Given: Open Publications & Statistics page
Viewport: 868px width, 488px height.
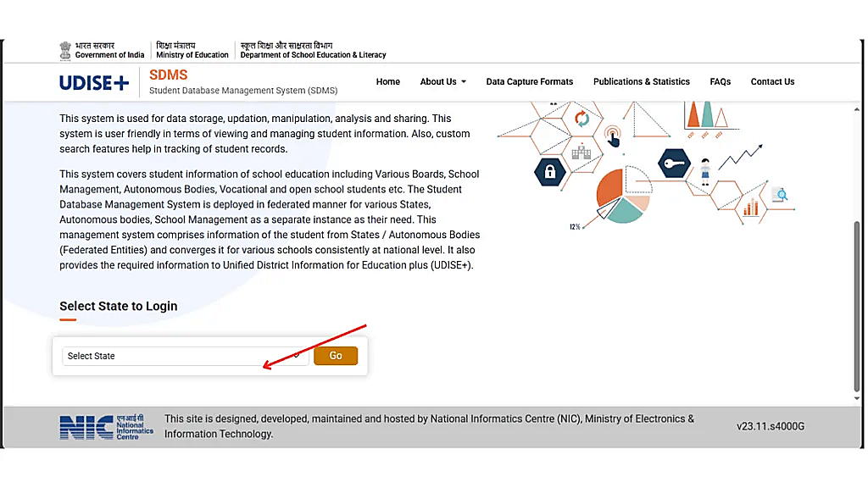Looking at the screenshot, I should coord(641,81).
